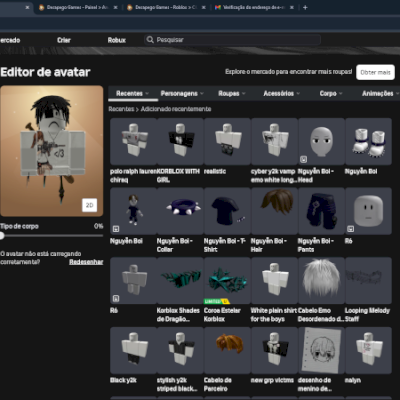
Task: Close the Desapego Games - Roblox tab
Action: click(203, 7)
